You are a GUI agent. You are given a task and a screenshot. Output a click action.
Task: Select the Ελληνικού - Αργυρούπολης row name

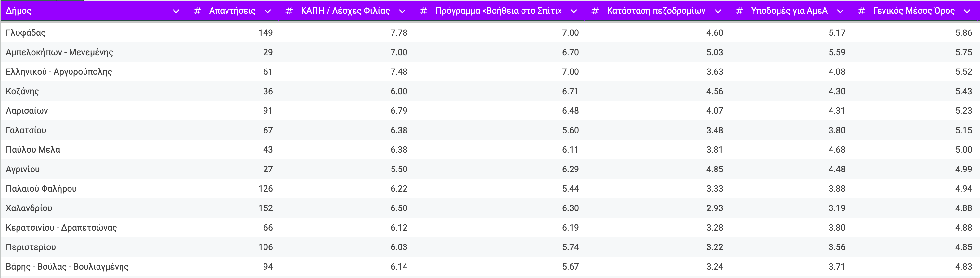pyautogui.click(x=59, y=71)
